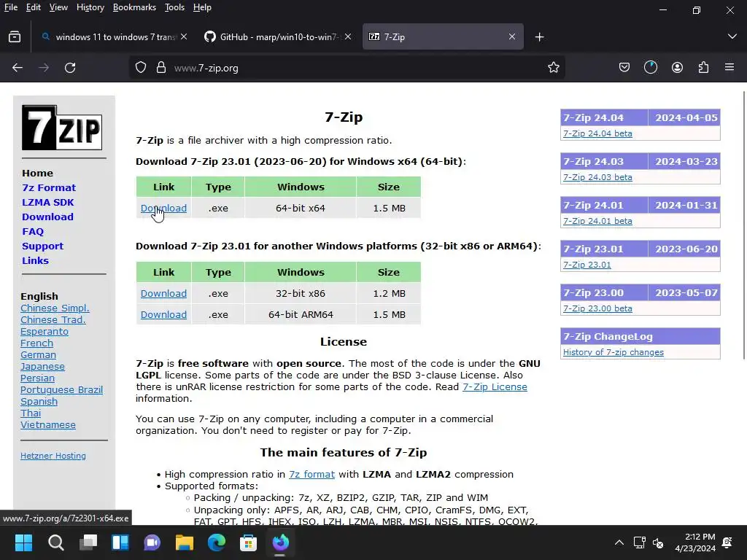The image size is (747, 560).
Task: Open the Extensions puzzle icon
Action: pyautogui.click(x=704, y=68)
